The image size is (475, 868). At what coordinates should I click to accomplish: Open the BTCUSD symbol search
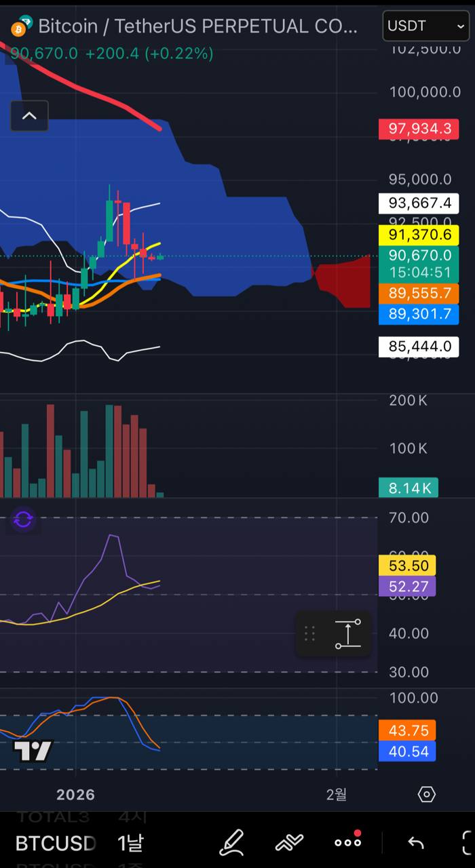tap(56, 843)
